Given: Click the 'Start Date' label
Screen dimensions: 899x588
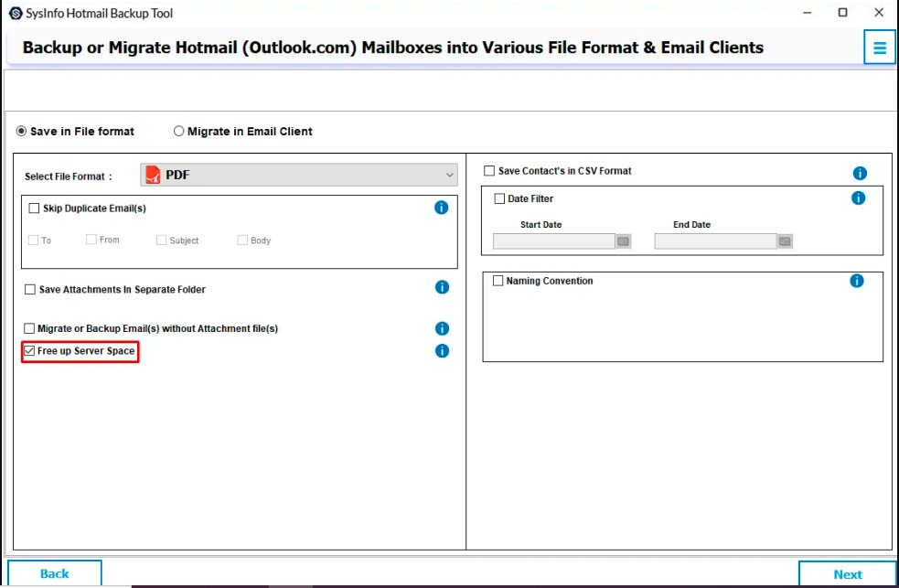Looking at the screenshot, I should (x=540, y=225).
